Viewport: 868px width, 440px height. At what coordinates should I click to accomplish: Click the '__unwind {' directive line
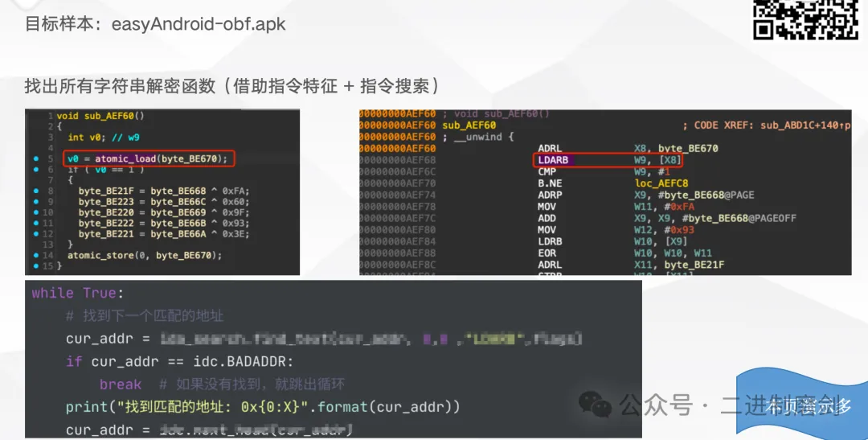(478, 137)
